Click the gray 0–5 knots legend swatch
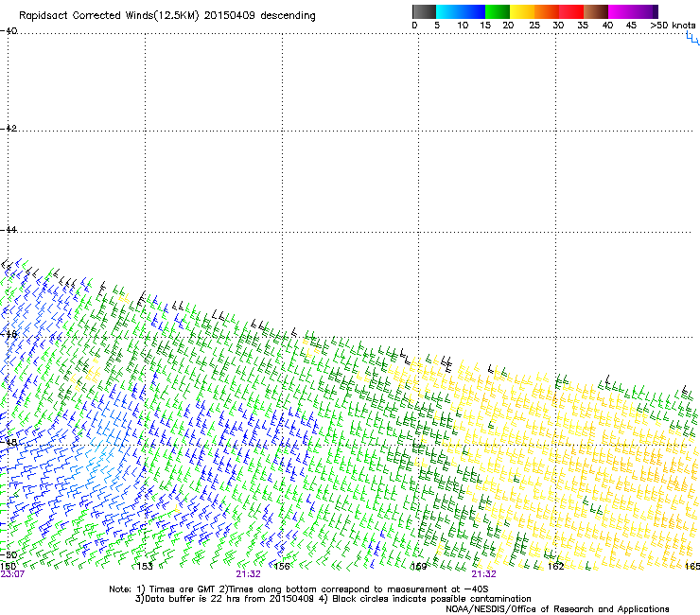The width and height of the screenshot is (700, 615). point(424,11)
